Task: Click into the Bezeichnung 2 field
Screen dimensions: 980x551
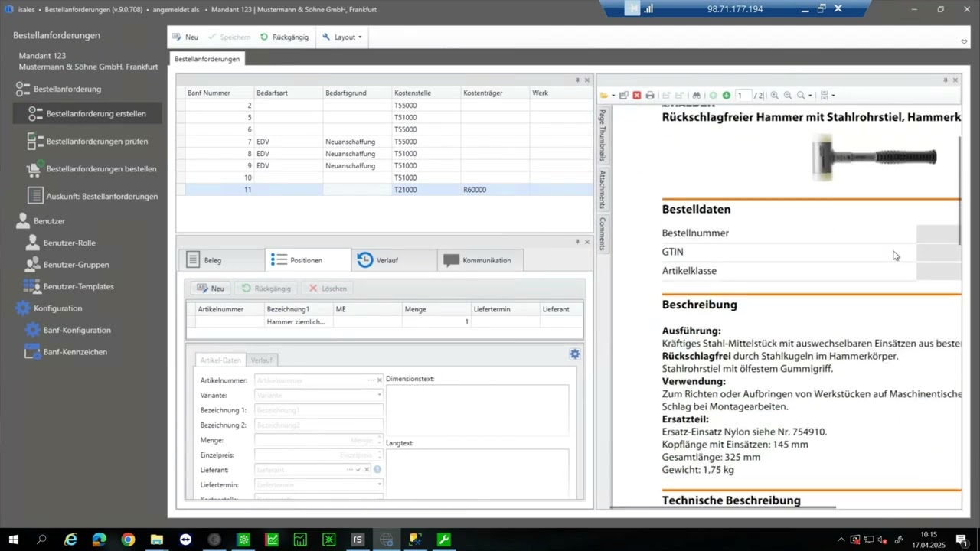Action: 318,425
